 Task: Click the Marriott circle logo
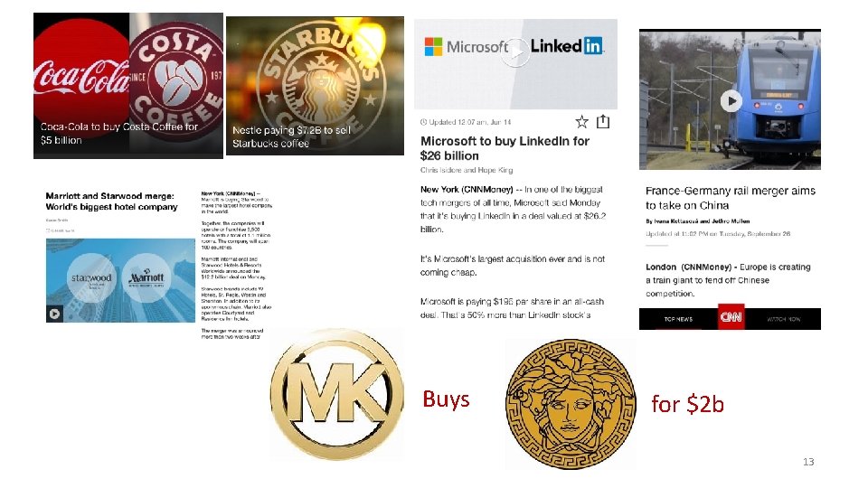(146, 278)
